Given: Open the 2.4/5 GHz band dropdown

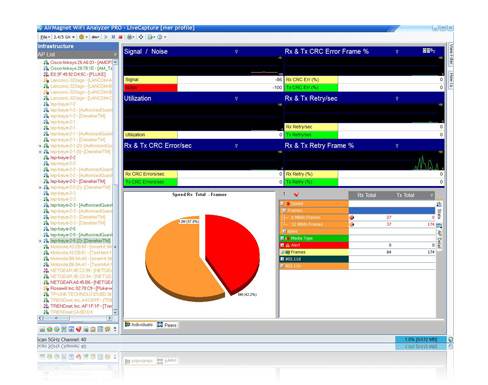Looking at the screenshot, I should coord(64,37).
